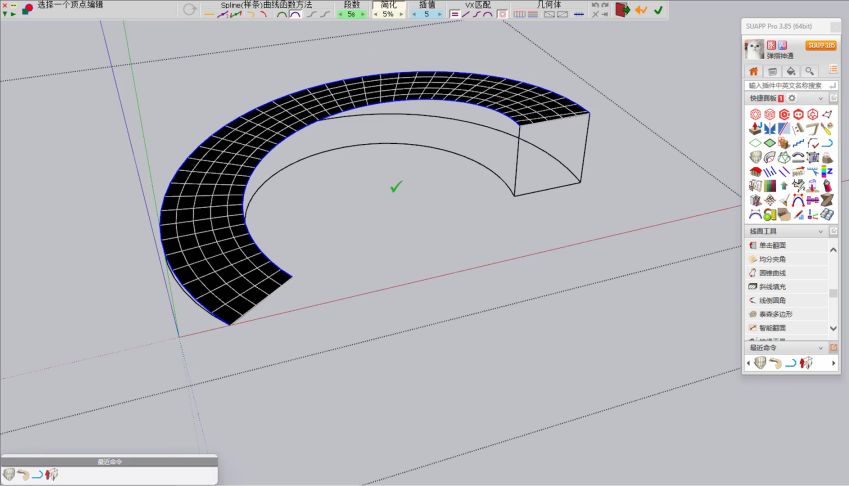Select the highlighted arch curve method icon
The width and height of the screenshot is (849, 486).
[295, 15]
